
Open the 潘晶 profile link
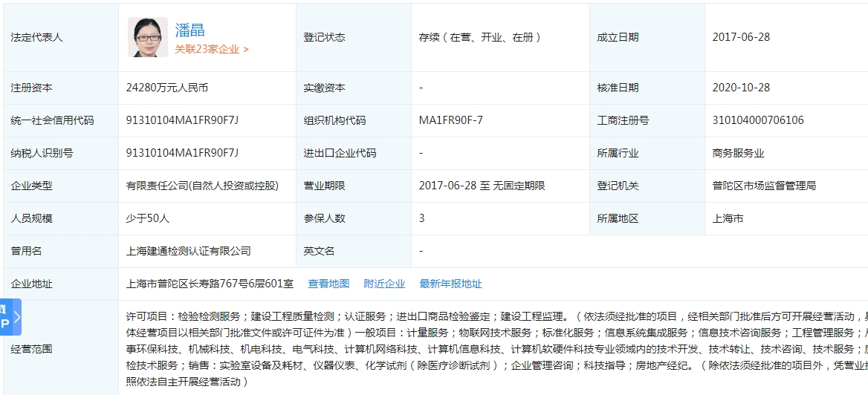pyautogui.click(x=190, y=30)
